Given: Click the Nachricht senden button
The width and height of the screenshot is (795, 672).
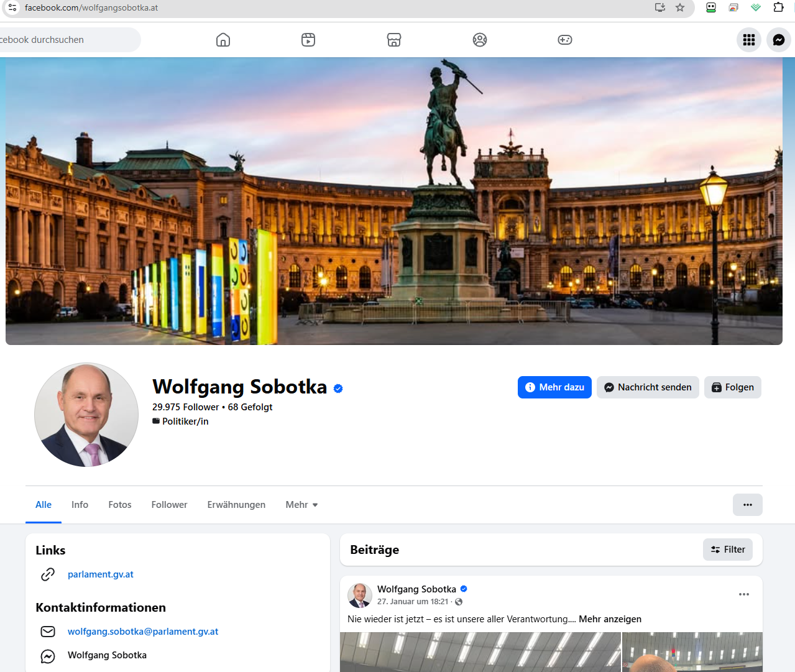Looking at the screenshot, I should [648, 387].
